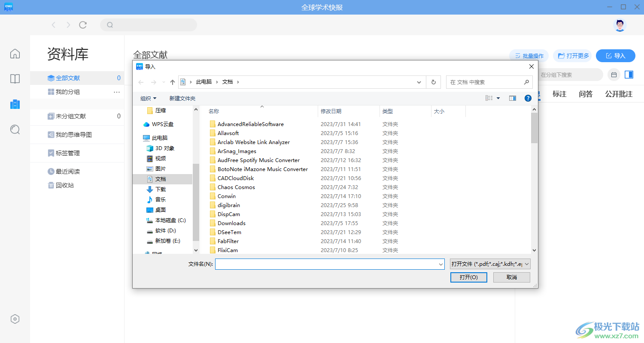Open the book reading icon in sidebar

tap(15, 79)
